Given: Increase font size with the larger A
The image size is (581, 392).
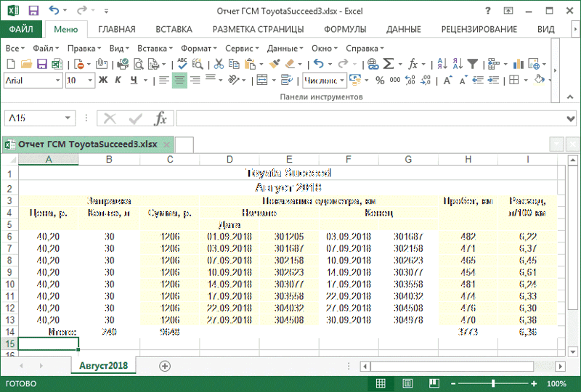Looking at the screenshot, I should point(447,80).
